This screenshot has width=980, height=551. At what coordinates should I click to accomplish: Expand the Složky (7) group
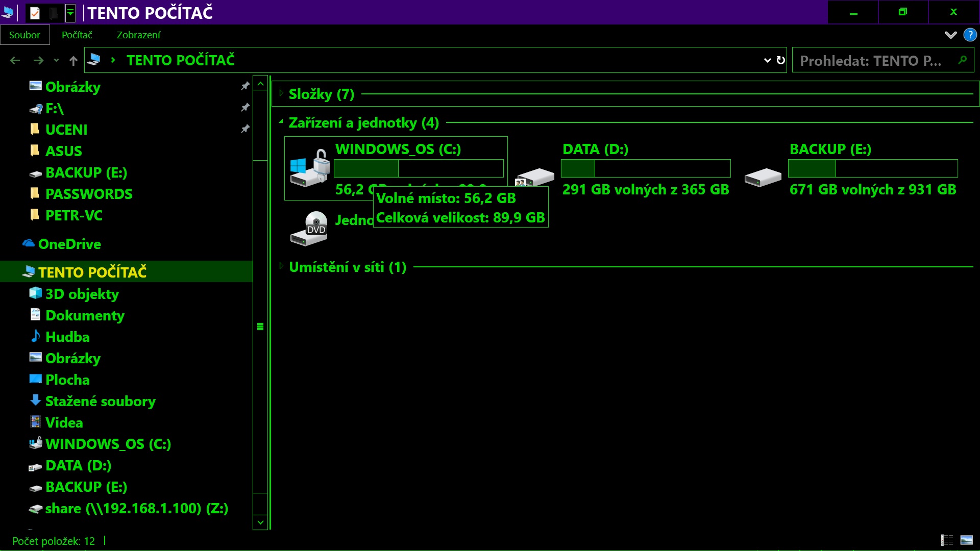[281, 93]
